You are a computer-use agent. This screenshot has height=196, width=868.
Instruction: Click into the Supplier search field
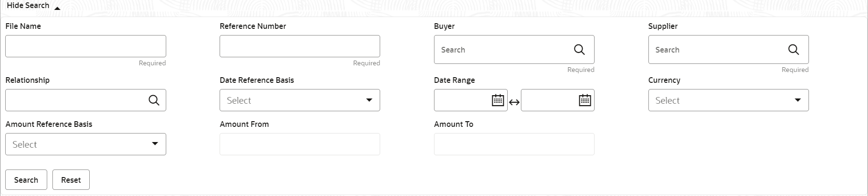[x=715, y=50]
